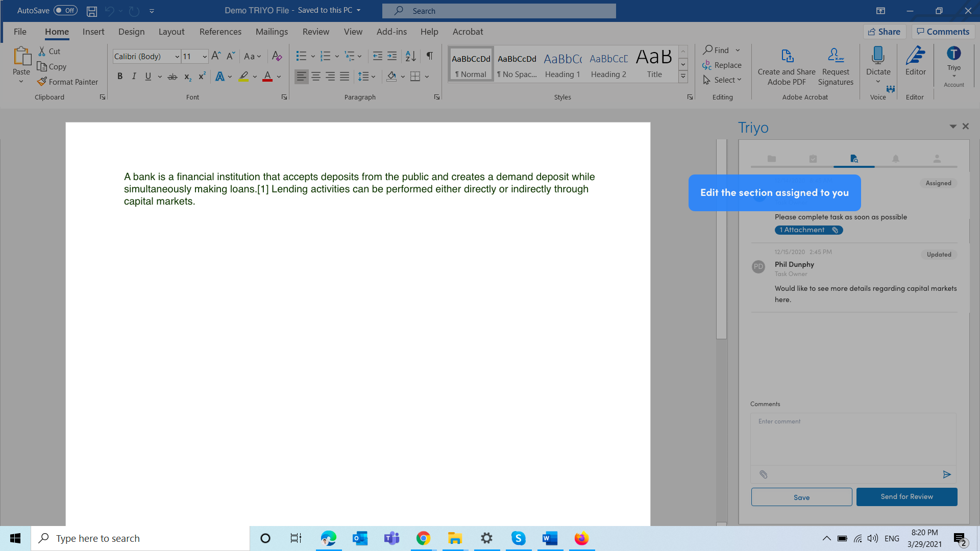Expand the Select dropdown in Editing

coord(739,80)
